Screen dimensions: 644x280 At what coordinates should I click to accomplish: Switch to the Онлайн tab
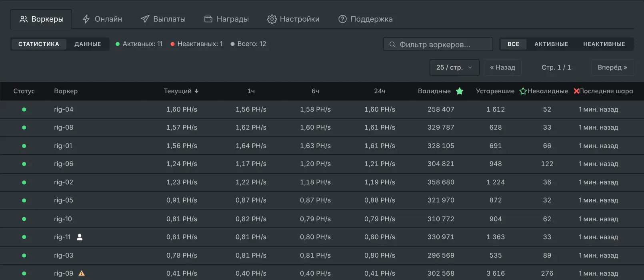(x=102, y=19)
